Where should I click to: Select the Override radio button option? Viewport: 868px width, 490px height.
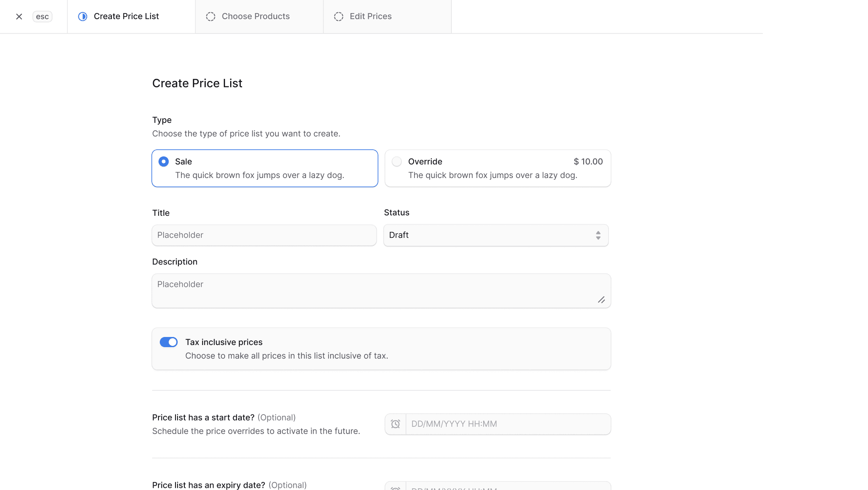coord(396,161)
